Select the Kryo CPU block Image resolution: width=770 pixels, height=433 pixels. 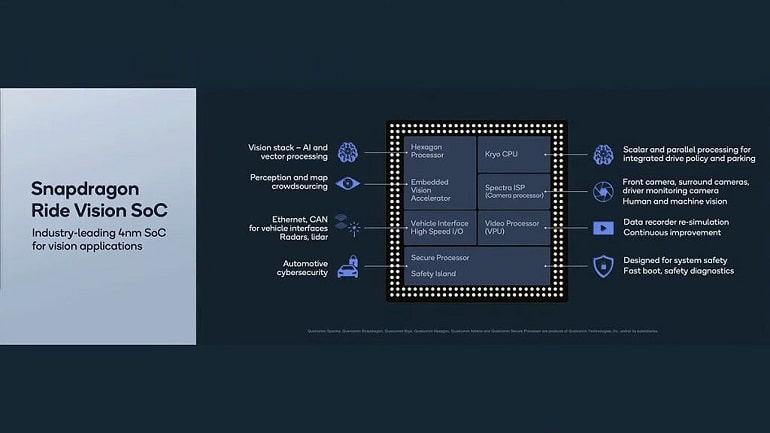[514, 154]
